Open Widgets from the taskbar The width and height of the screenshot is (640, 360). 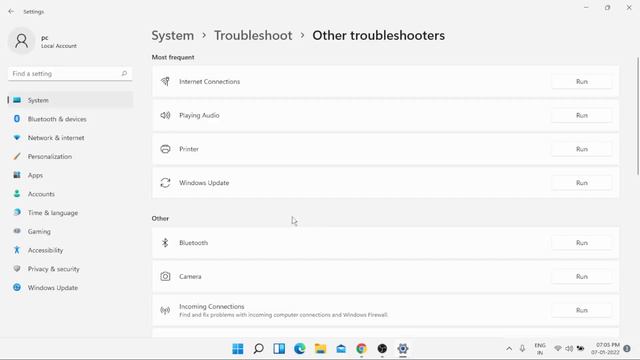click(279, 349)
